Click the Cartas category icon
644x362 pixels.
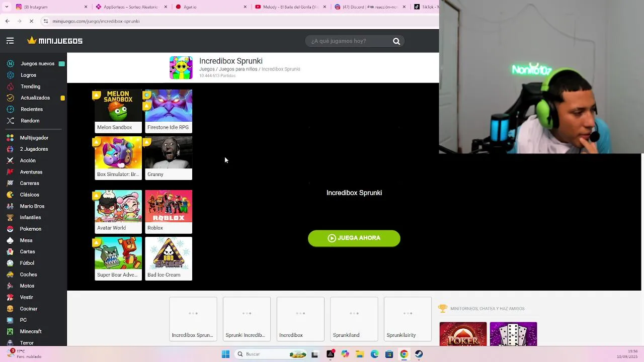click(x=10, y=251)
